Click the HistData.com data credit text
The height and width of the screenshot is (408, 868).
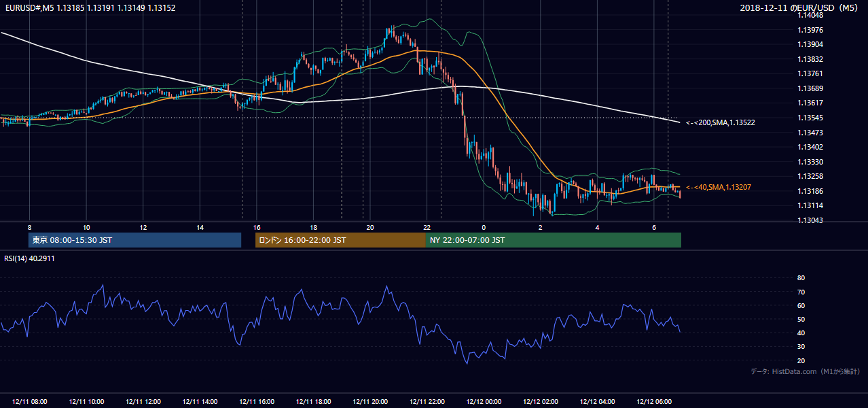(x=806, y=371)
